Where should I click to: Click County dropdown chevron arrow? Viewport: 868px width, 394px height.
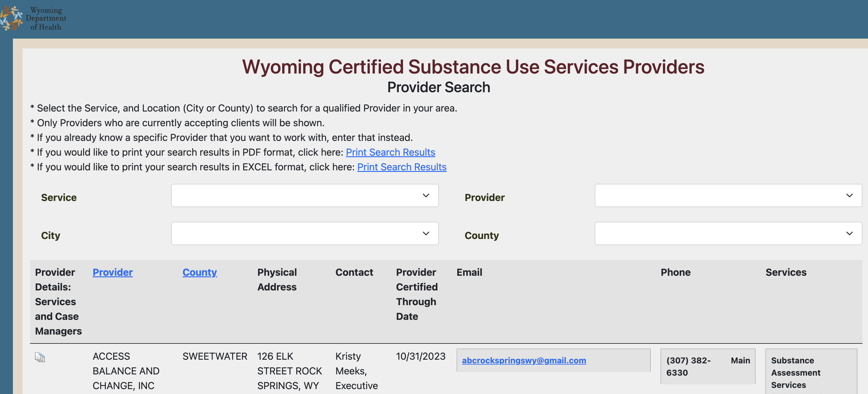click(849, 233)
